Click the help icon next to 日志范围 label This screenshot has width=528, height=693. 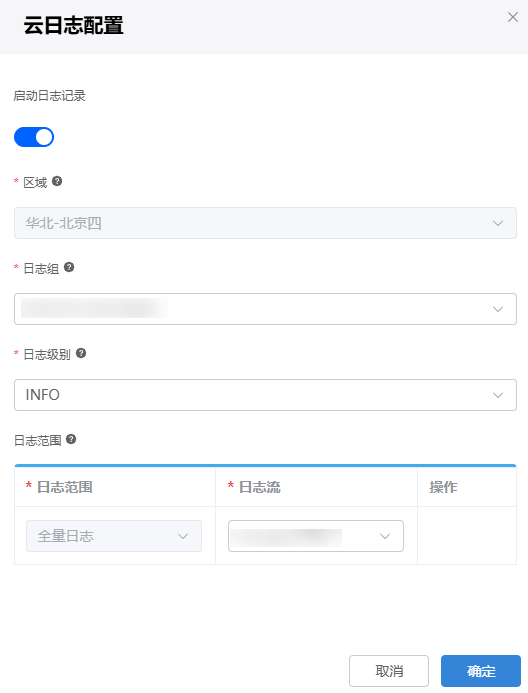71,439
